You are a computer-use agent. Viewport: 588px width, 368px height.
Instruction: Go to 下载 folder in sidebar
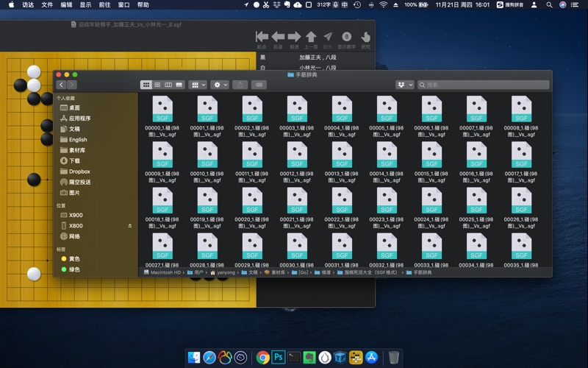[x=74, y=160]
